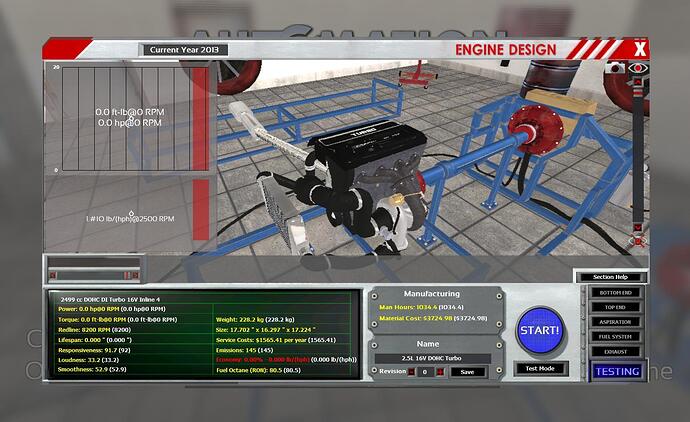Open the Bottom End tab

click(615, 292)
